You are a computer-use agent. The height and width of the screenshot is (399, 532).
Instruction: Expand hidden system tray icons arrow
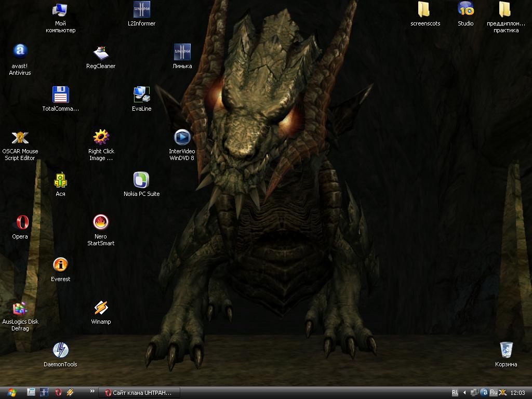[x=464, y=393]
